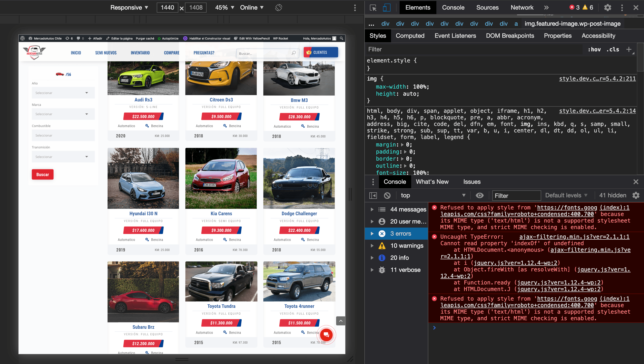Click the viewport height field 1408
This screenshot has height=364, width=644.
[196, 8]
